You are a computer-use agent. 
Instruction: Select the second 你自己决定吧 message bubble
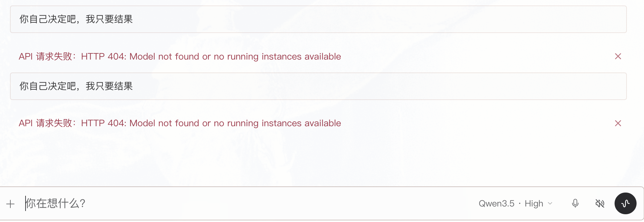(318, 86)
